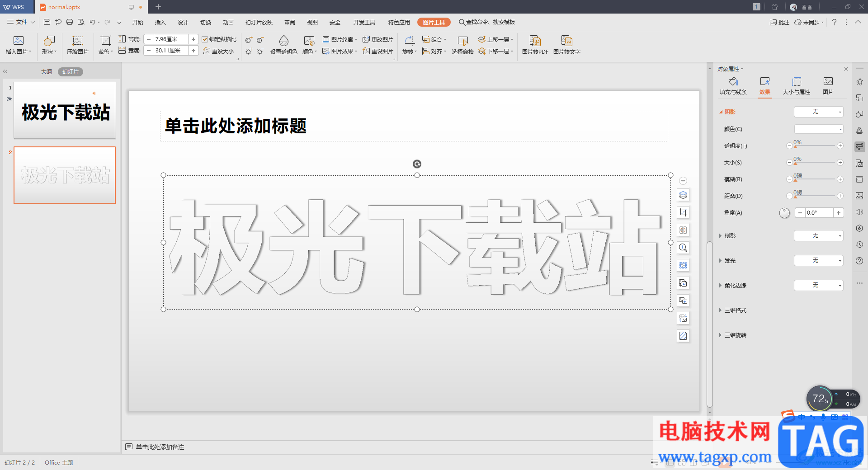Open the Align (对齐) dropdown

coord(434,51)
